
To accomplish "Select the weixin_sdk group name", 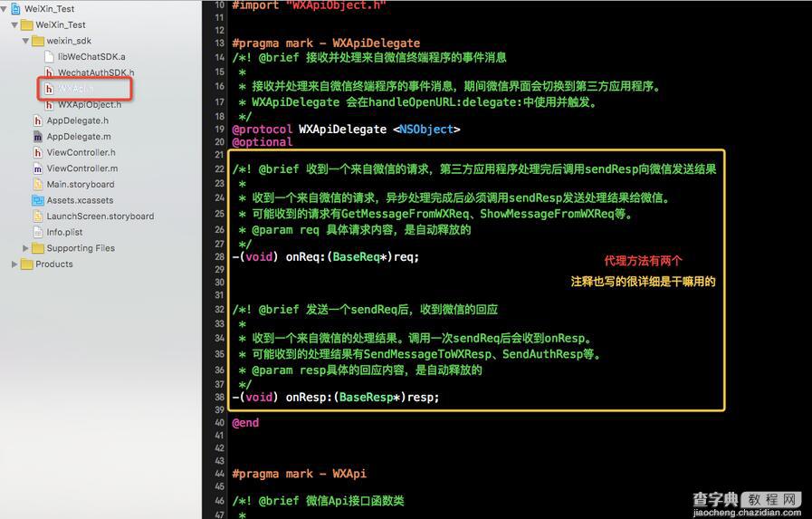I will pos(69,41).
